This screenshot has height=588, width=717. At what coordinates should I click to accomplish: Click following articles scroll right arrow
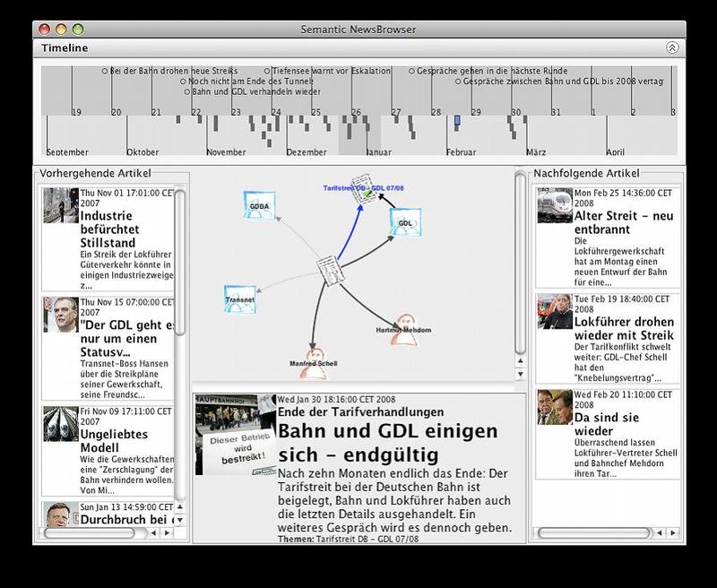[x=673, y=533]
